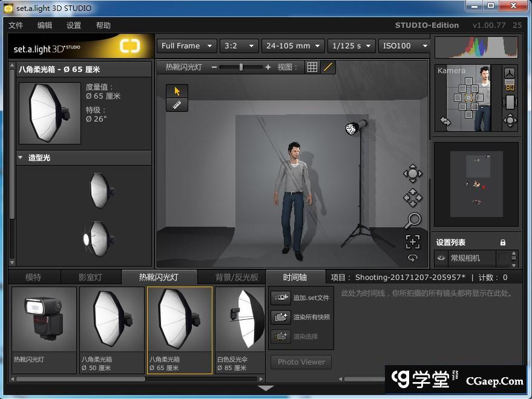Click the swap arrows icon in Kamera panel
532x399 pixels.
click(445, 121)
